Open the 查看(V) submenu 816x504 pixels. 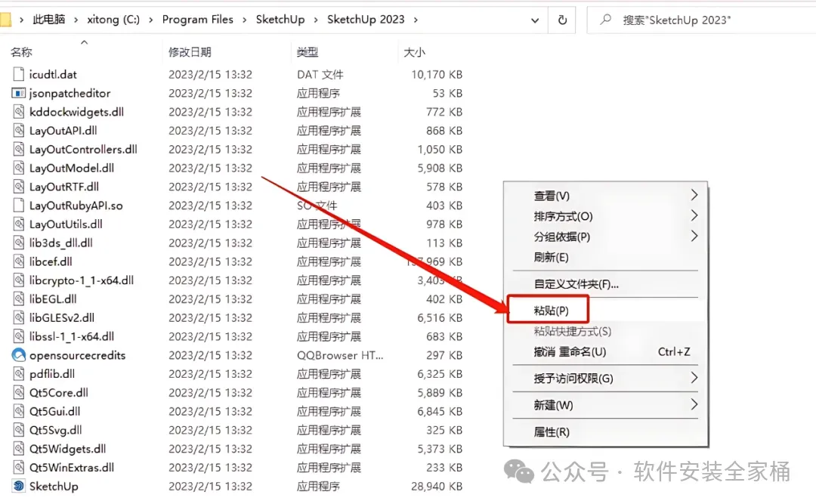[606, 196]
